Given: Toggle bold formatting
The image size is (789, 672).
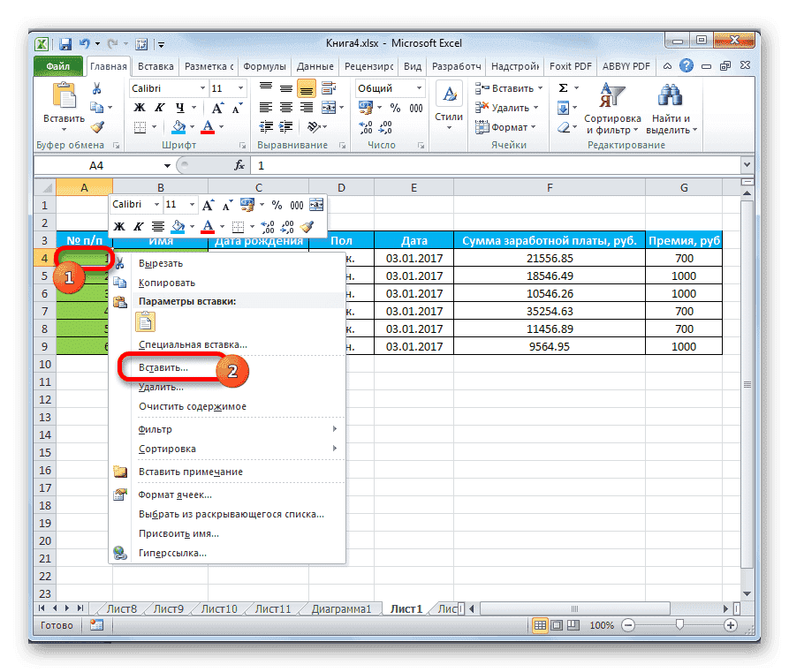Looking at the screenshot, I should click(138, 107).
